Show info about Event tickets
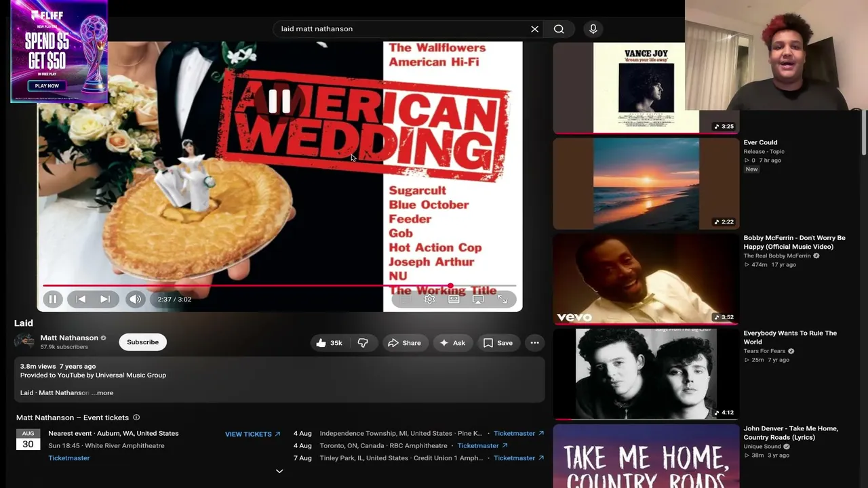The height and width of the screenshot is (488, 868). (136, 418)
